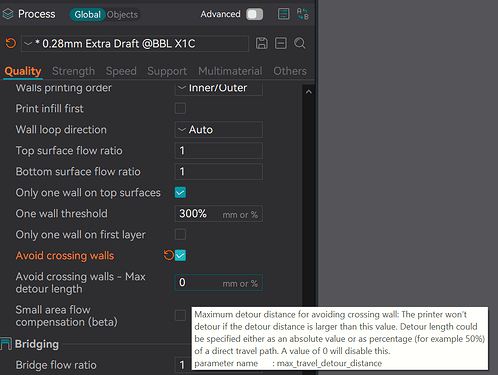Click the Bridge flow ratio label
The height and width of the screenshot is (375, 498).
[56, 365]
